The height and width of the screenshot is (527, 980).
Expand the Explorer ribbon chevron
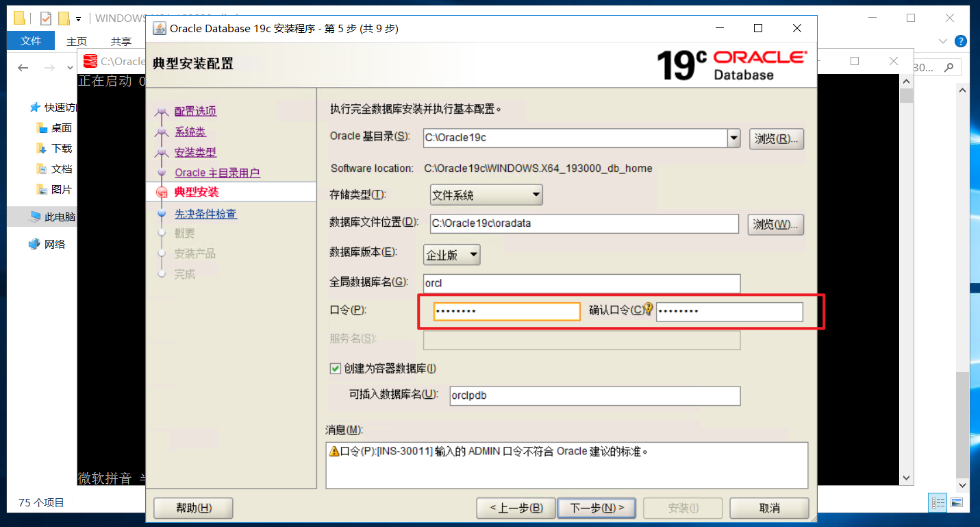(x=944, y=42)
